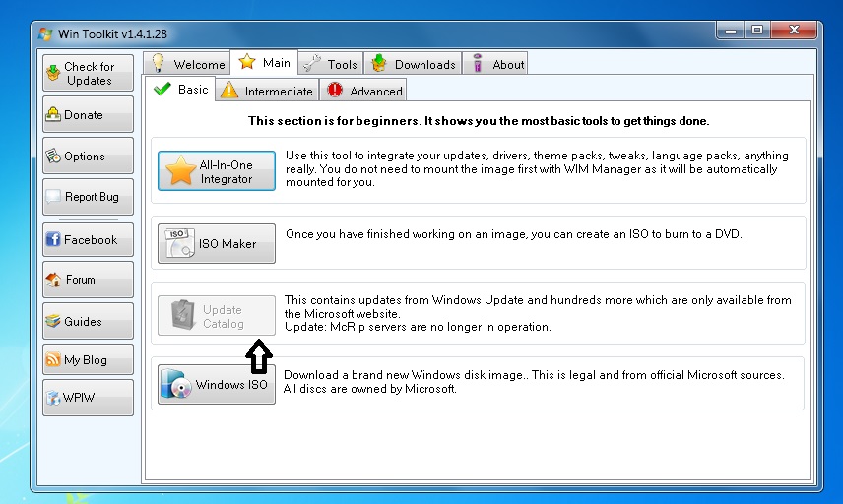Switch to the Advanced sub-tab
Image resolution: width=843 pixels, height=504 pixels.
[x=362, y=91]
